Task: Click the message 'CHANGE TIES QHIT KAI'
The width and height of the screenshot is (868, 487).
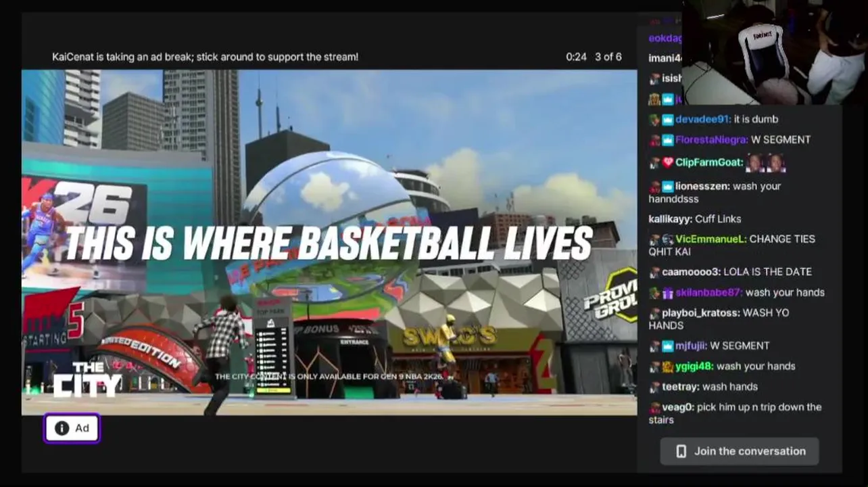Action: pyautogui.click(x=732, y=245)
